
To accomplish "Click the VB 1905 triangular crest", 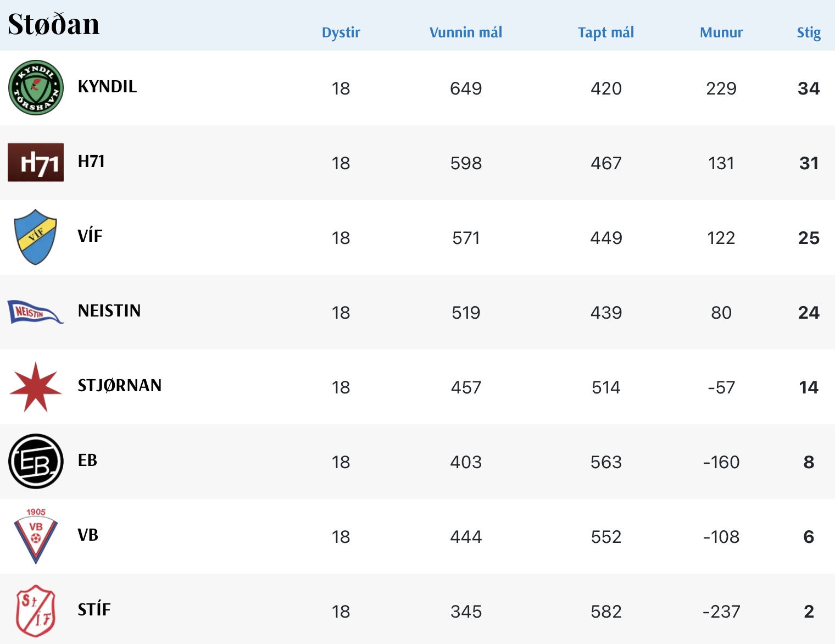I will coord(36,536).
